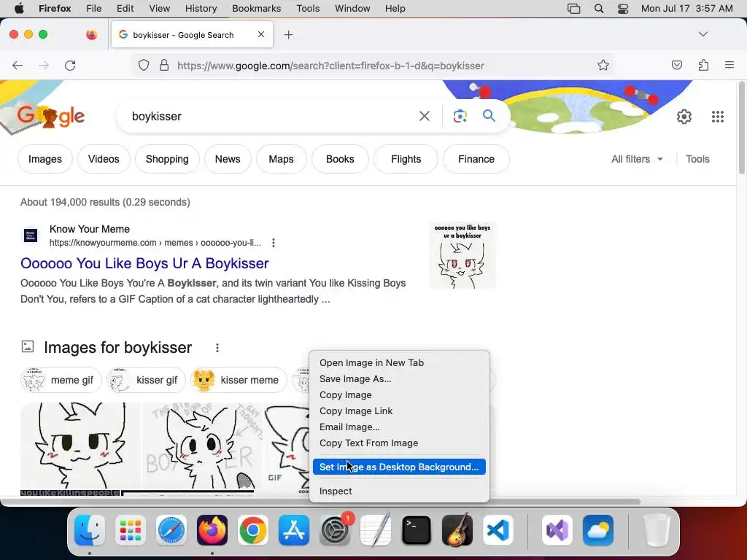Open App Store from the dock
Screen dimensions: 747x560
[x=294, y=530]
